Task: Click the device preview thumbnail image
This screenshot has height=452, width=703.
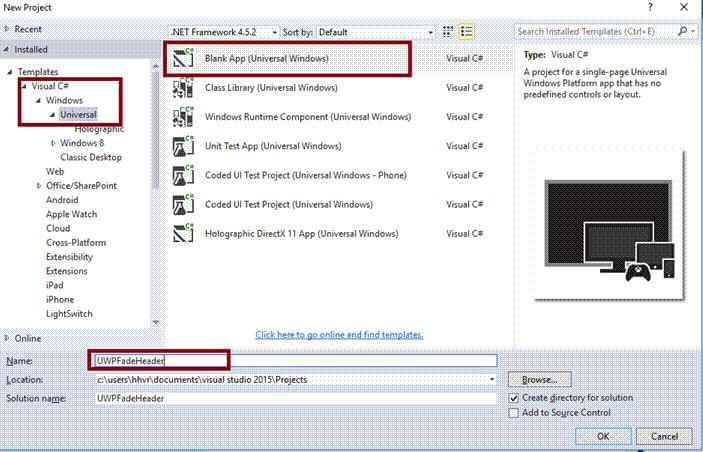Action: coord(609,225)
